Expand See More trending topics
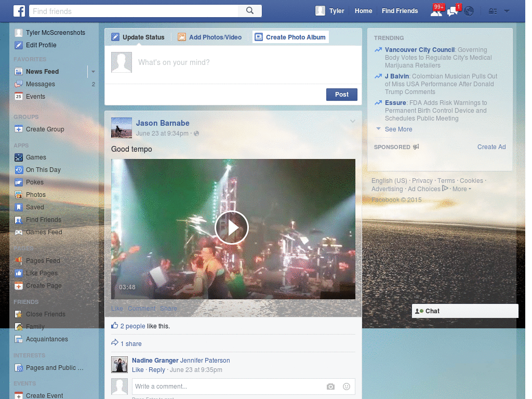532x399 pixels. tap(398, 129)
